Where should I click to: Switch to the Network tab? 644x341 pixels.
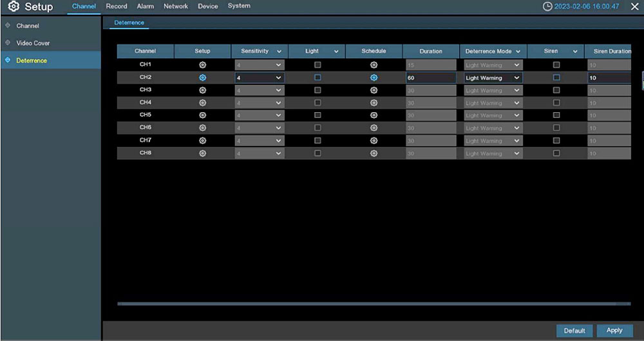click(176, 6)
